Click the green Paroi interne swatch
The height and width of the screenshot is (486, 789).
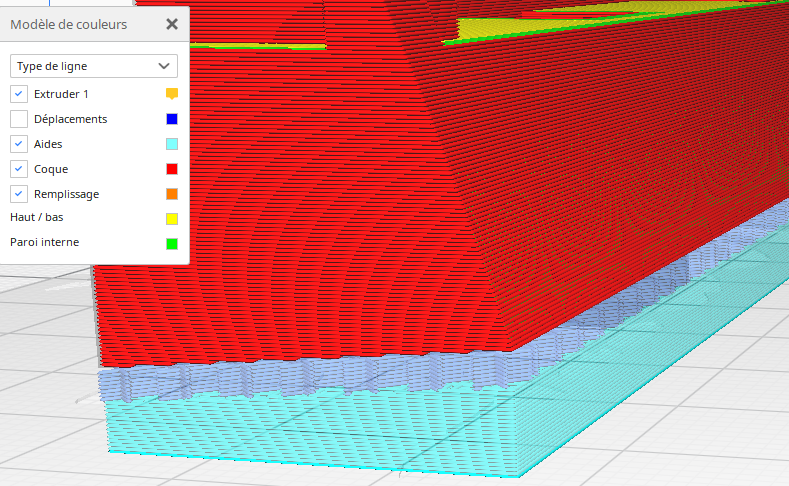[172, 244]
